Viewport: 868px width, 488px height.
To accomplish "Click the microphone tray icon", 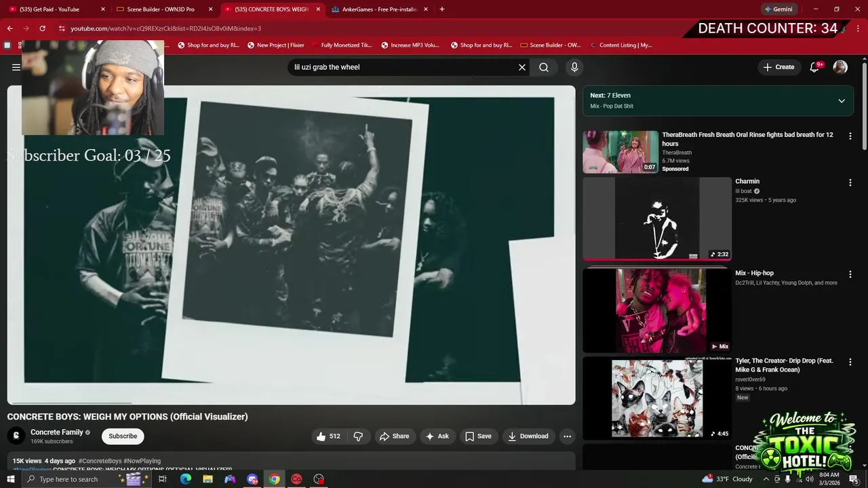I will (788, 479).
